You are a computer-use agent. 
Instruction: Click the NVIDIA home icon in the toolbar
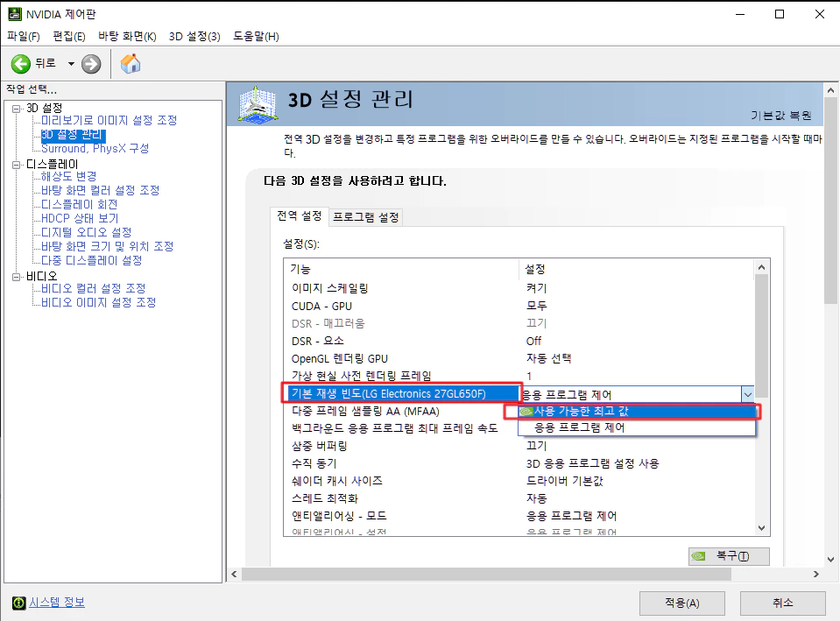[131, 63]
